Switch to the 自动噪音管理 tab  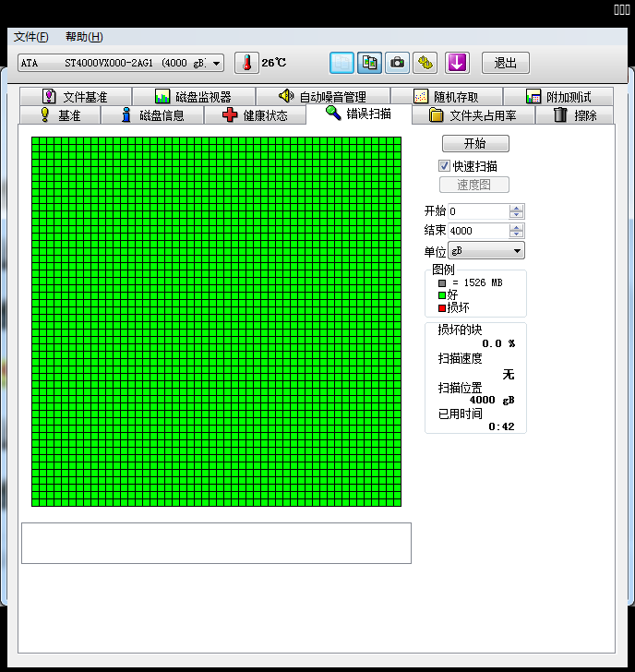point(323,96)
